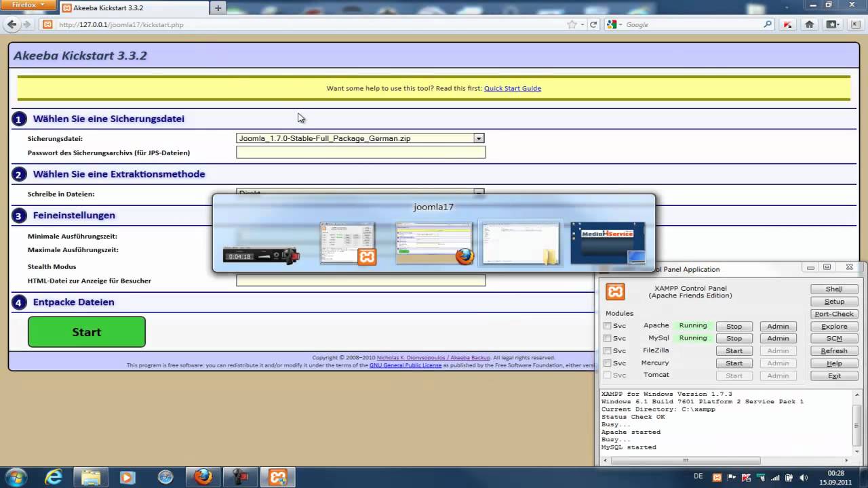Open the Sicherungsdatei dropdown
The width and height of the screenshot is (868, 488).
360,138
